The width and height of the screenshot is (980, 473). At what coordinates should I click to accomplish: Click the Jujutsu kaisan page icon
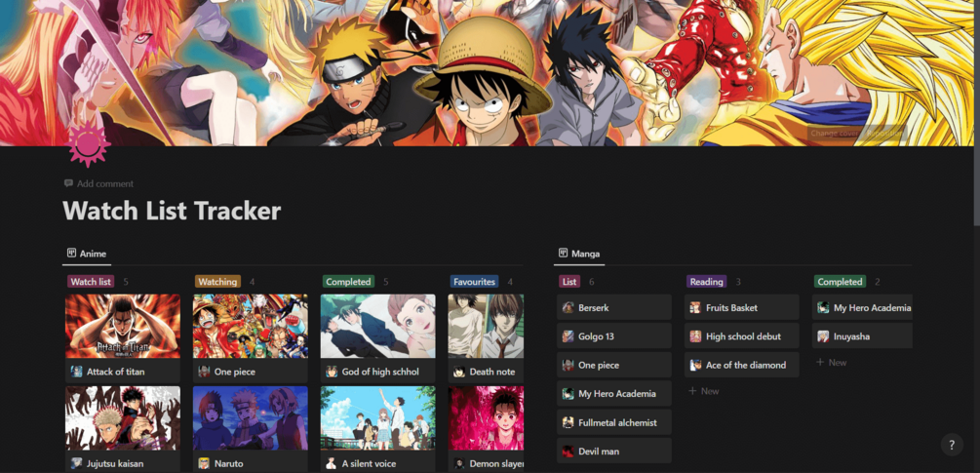pos(77,463)
